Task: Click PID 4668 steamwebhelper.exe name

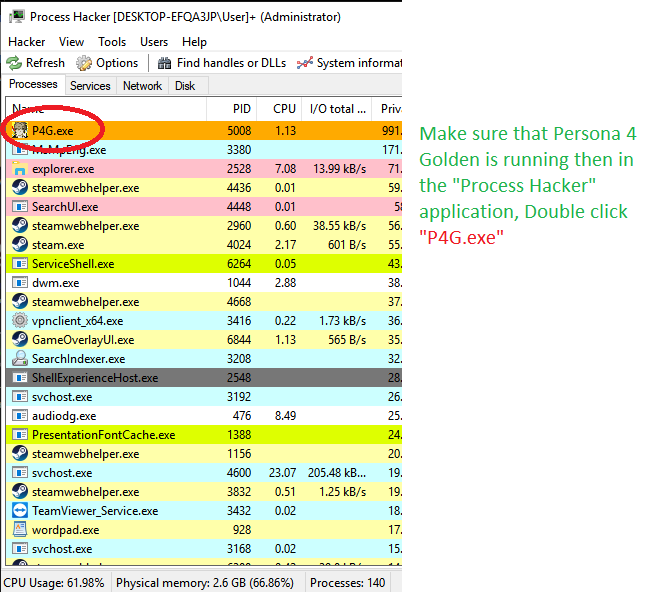Action: click(85, 302)
